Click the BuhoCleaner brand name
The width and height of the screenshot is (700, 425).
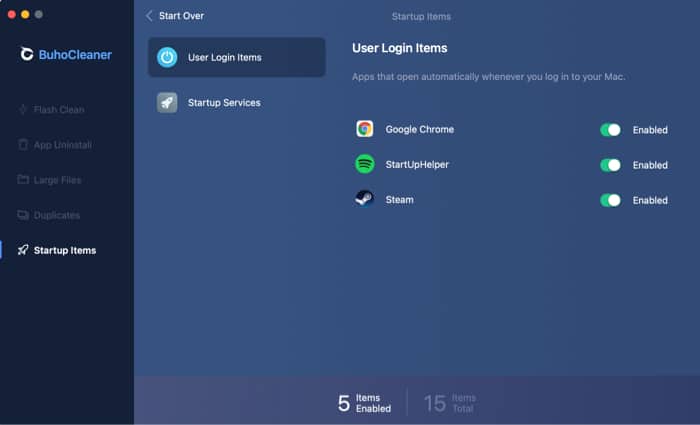tap(75, 54)
